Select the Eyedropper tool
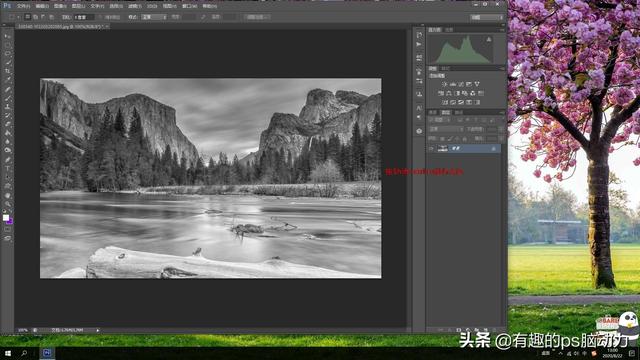Screen dimensions: 640x360 [7, 80]
